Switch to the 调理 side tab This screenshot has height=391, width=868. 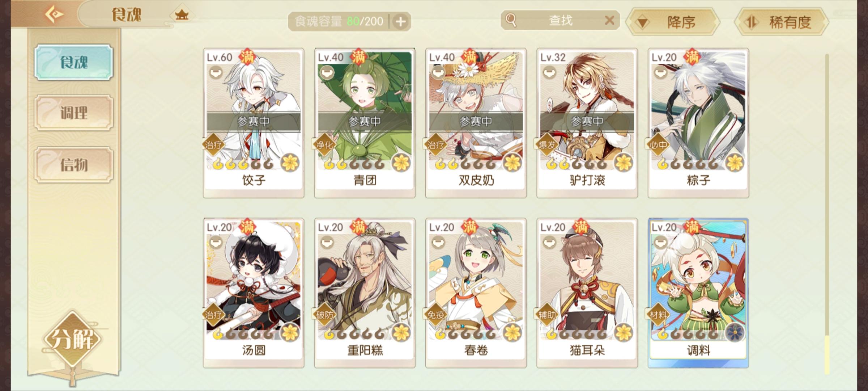coord(74,113)
